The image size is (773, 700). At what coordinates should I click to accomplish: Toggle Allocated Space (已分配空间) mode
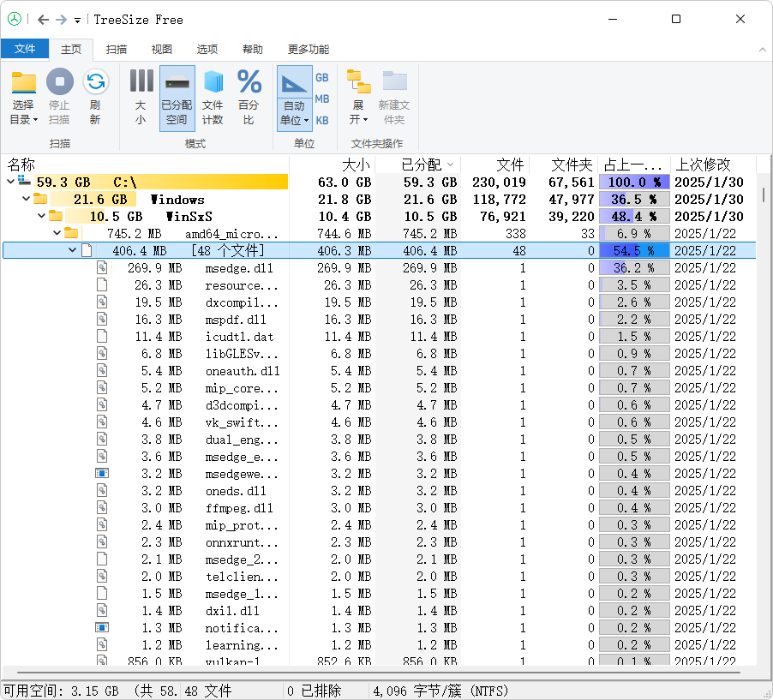click(x=177, y=98)
